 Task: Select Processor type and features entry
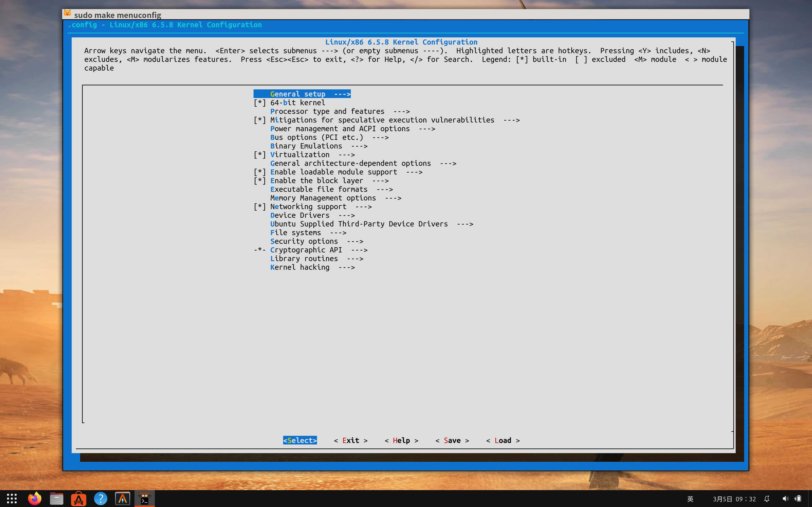[x=328, y=111]
